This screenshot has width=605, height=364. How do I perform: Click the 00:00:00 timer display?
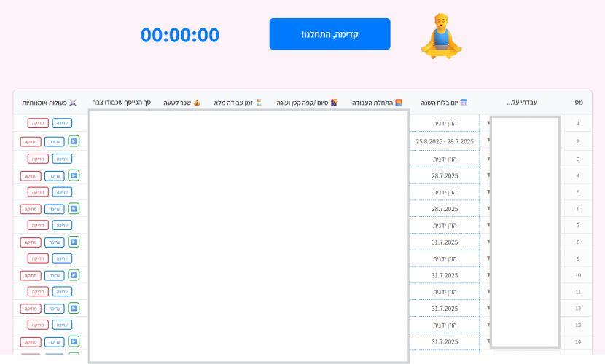tap(180, 35)
